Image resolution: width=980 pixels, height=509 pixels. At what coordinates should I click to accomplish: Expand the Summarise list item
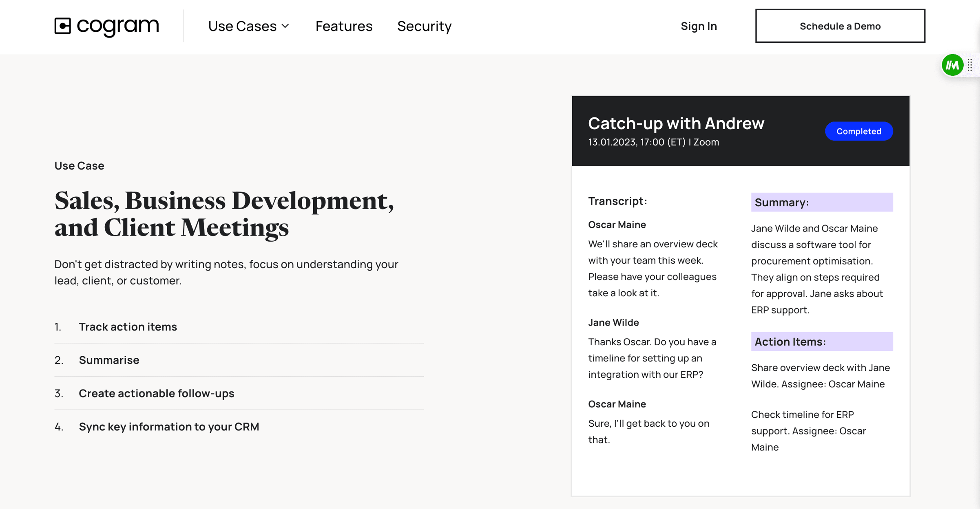109,360
